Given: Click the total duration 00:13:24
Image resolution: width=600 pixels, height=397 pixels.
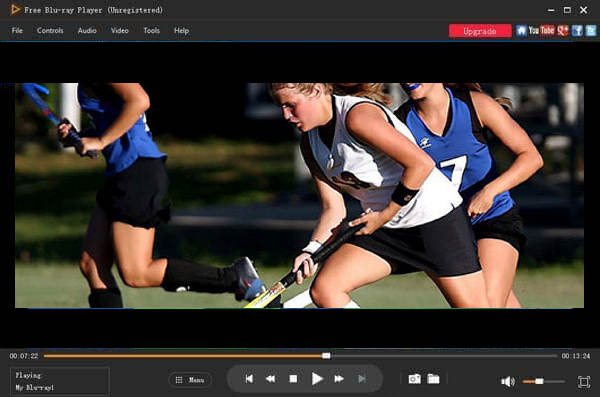Looking at the screenshot, I should pyautogui.click(x=576, y=356).
